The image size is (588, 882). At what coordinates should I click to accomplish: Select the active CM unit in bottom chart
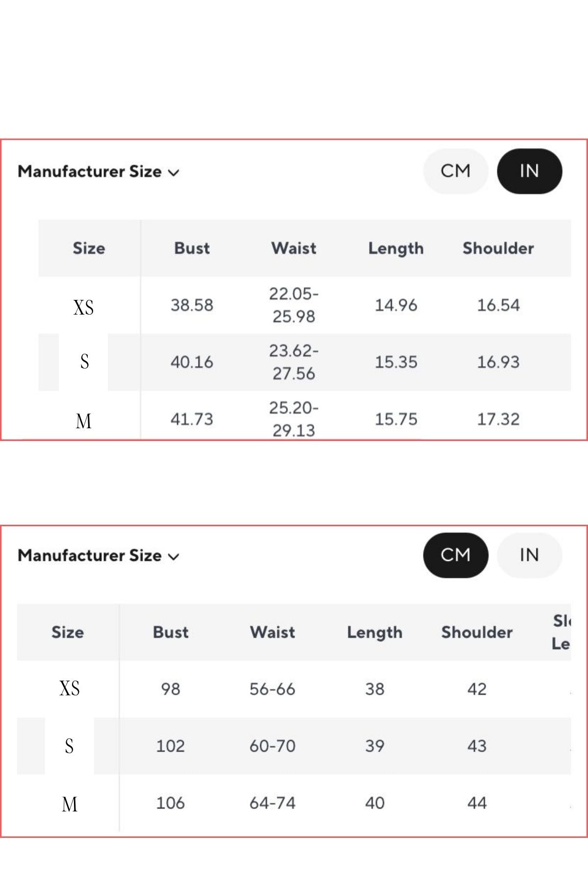(456, 555)
